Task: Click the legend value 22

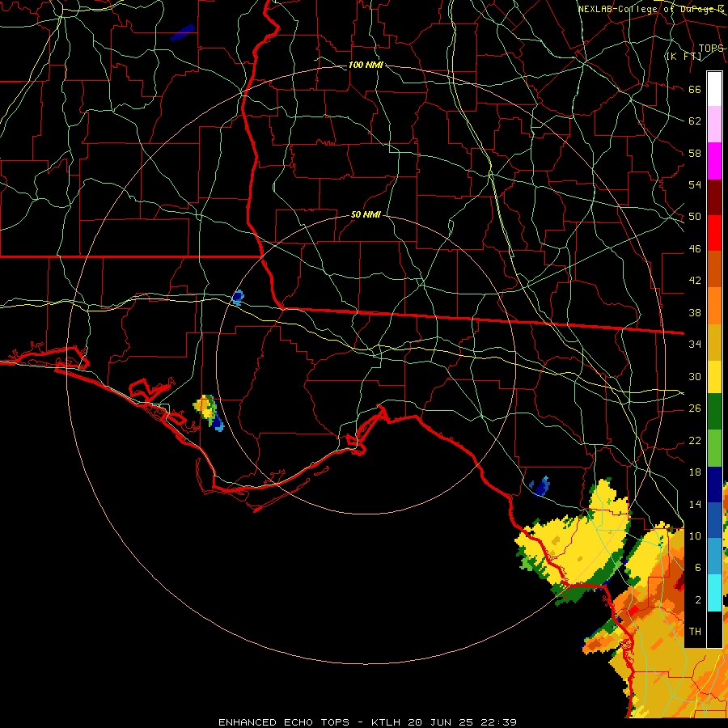Action: [695, 440]
